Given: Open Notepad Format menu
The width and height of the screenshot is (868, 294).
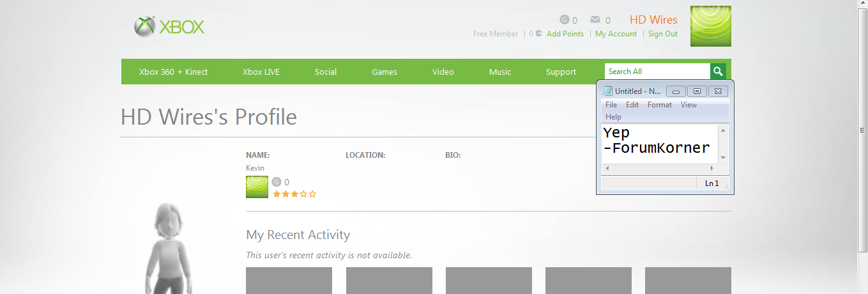Looking at the screenshot, I should (x=660, y=105).
